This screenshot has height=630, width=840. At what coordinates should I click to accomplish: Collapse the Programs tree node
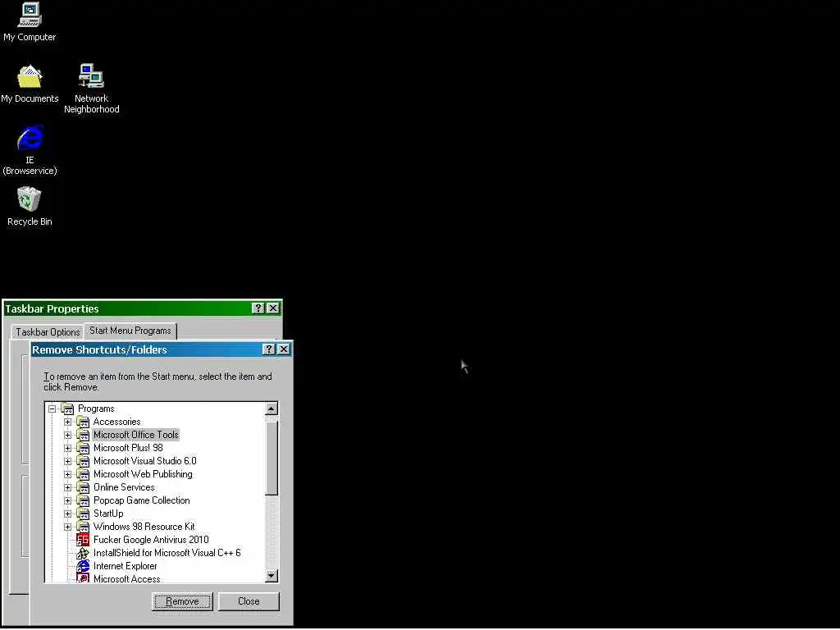(x=52, y=409)
